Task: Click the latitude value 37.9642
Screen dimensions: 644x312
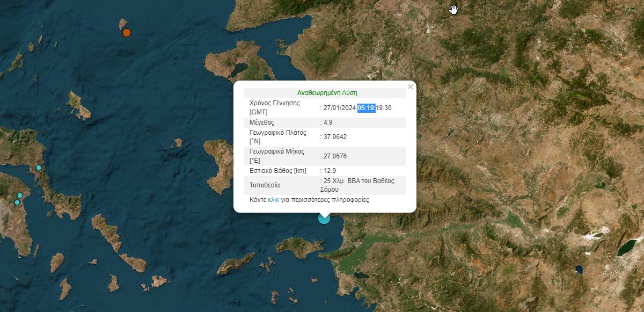Action: coord(335,137)
